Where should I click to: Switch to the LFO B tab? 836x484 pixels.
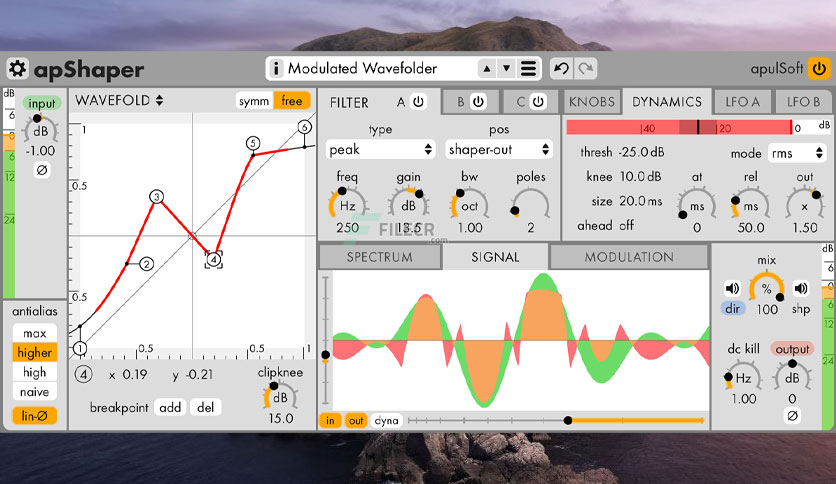[803, 101]
